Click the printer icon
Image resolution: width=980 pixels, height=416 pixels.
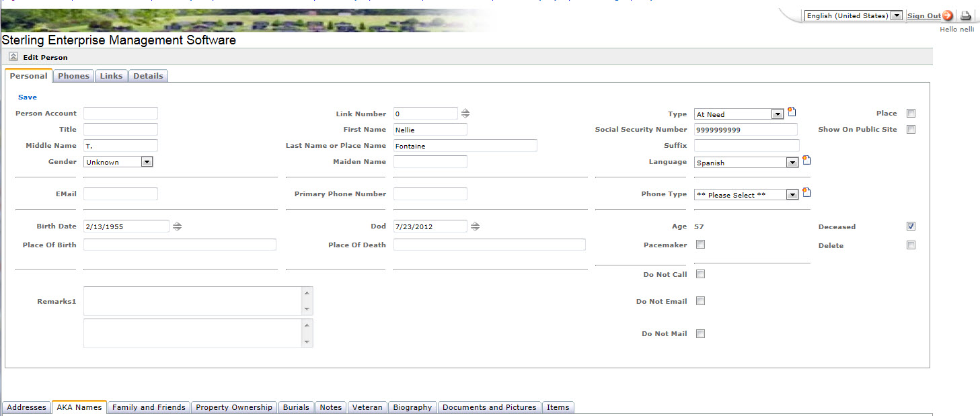[966, 15]
